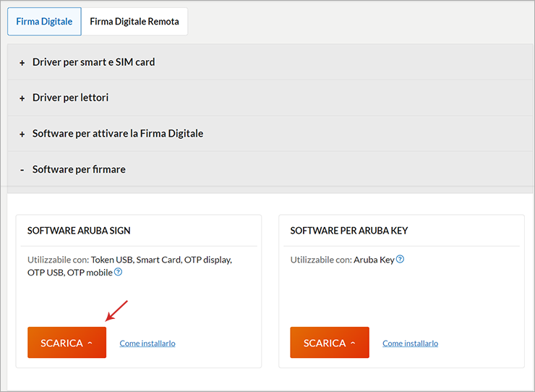Screen dimensions: 535x392
Task: Select the 'Utilizzabile con: Aruba Key' text
Action: tap(342, 260)
